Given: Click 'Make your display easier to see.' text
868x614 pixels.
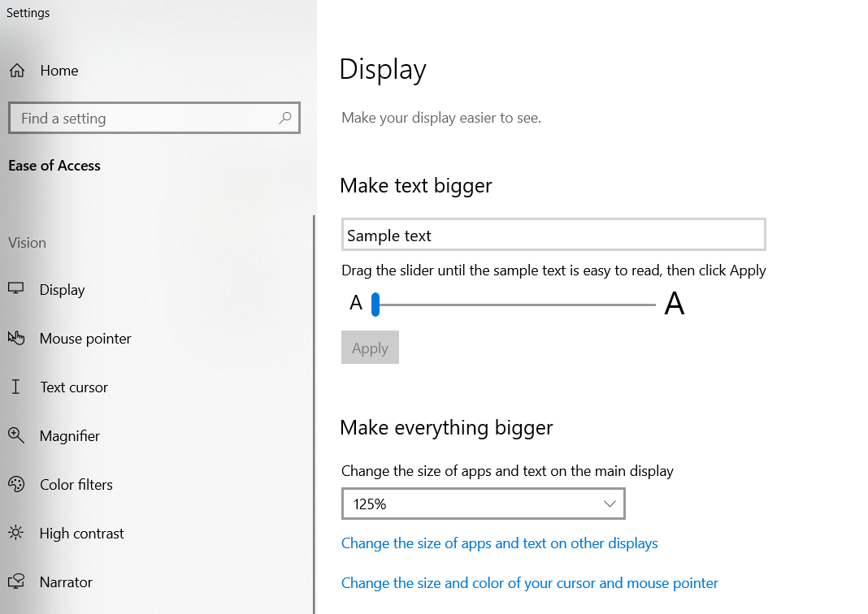Looking at the screenshot, I should tap(441, 118).
